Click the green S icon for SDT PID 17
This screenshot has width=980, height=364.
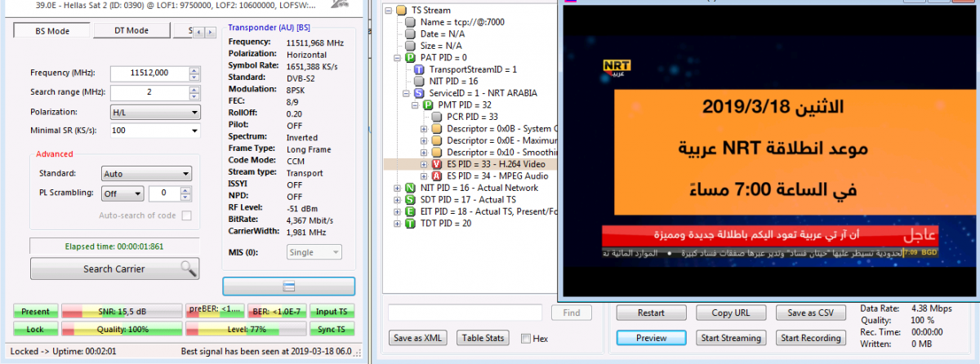pyautogui.click(x=410, y=199)
